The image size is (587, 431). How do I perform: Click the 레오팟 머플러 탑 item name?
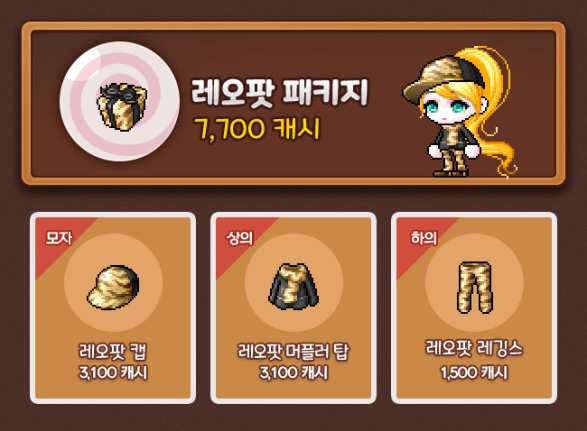tap(294, 351)
